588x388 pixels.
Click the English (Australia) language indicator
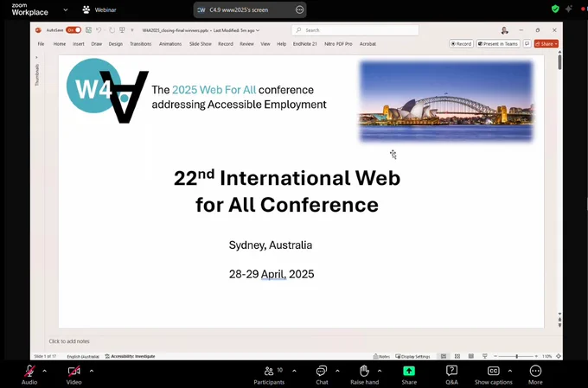pos(83,356)
